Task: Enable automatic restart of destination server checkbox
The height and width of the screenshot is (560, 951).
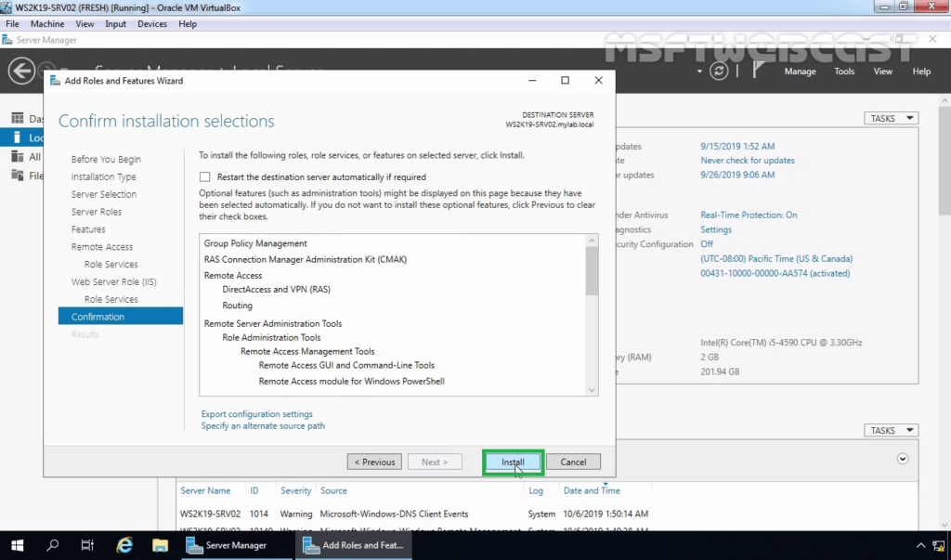Action: (x=205, y=176)
